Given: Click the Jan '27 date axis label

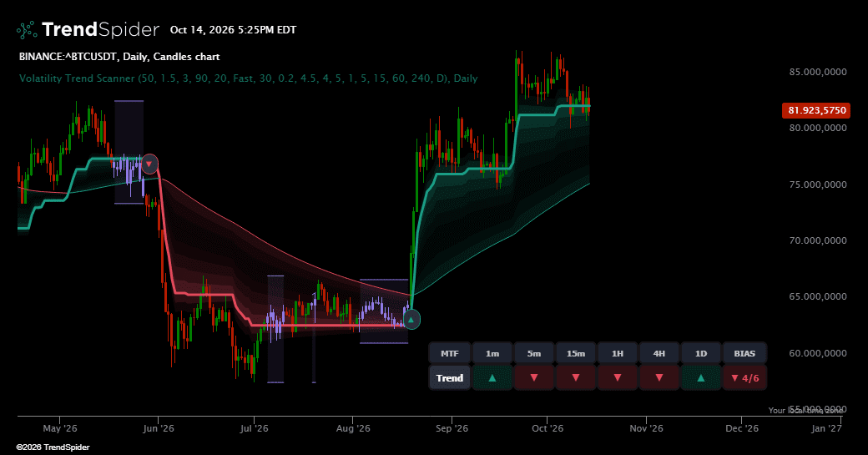Looking at the screenshot, I should [x=826, y=428].
